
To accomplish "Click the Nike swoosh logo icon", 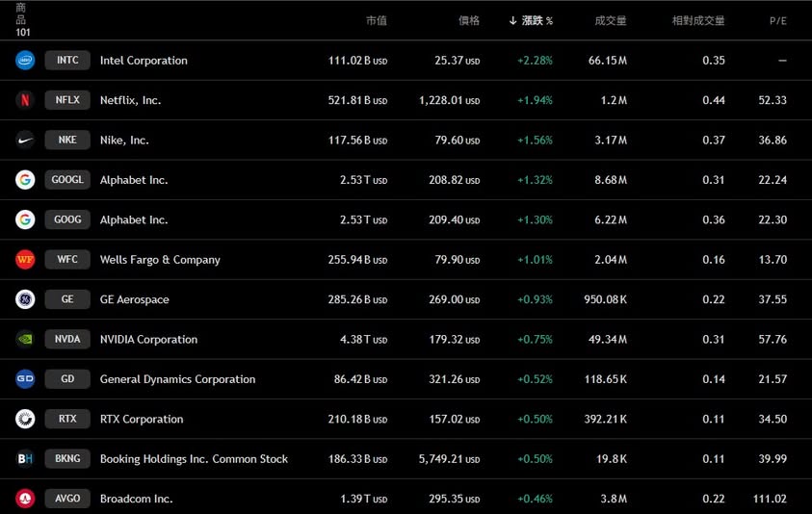I will click(x=25, y=140).
